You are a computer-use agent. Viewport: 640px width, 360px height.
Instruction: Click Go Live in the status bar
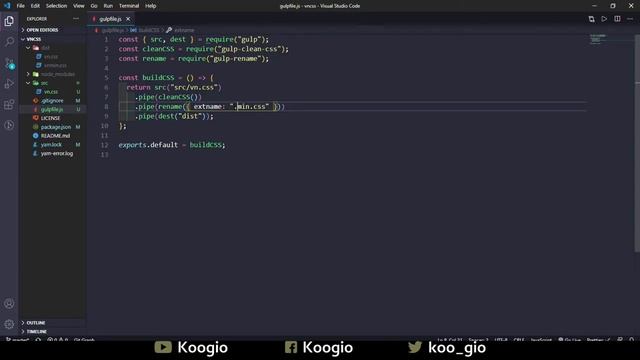pyautogui.click(x=569, y=340)
